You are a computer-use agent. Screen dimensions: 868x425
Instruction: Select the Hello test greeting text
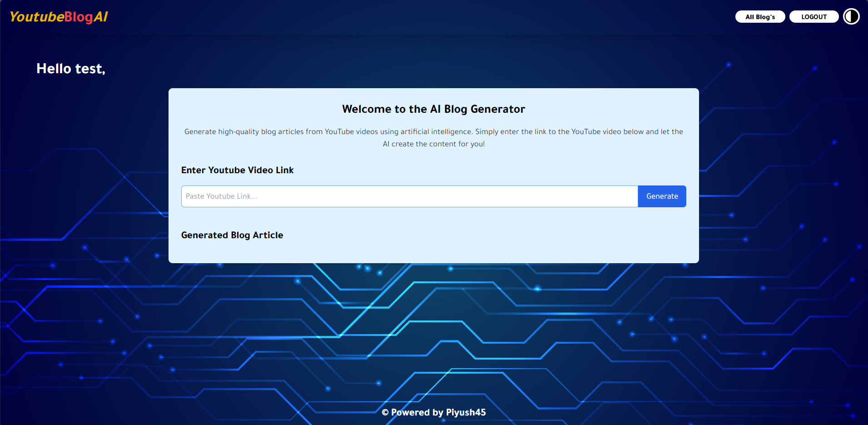point(71,68)
